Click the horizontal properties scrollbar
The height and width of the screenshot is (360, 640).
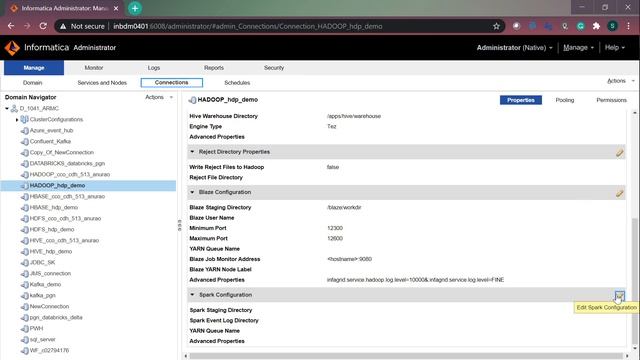click(x=406, y=356)
